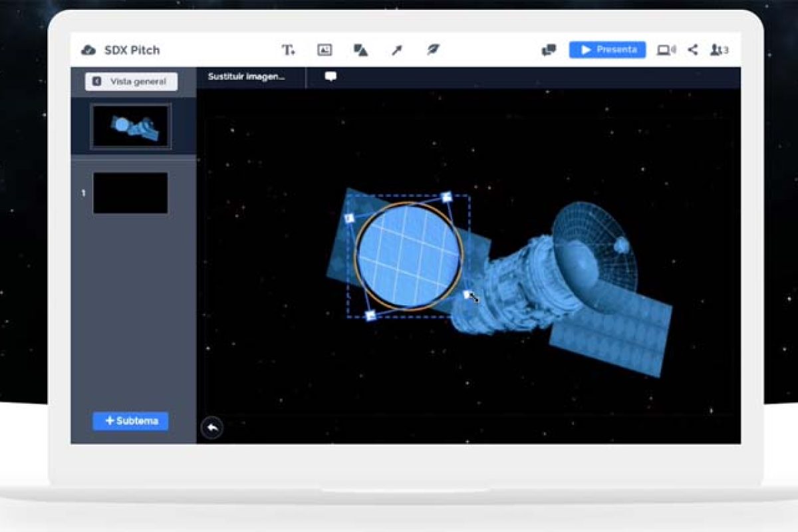Start presentation with the Presenta button
798x532 pixels.
(607, 50)
